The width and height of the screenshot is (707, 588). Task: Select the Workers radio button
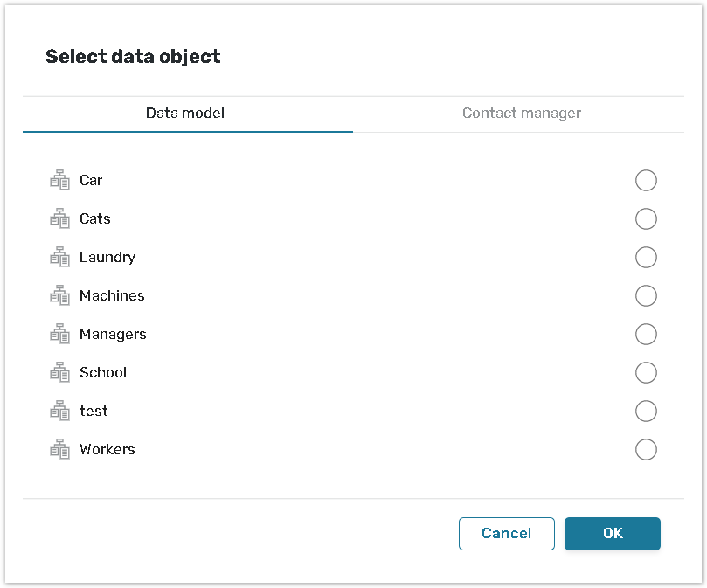click(x=646, y=450)
